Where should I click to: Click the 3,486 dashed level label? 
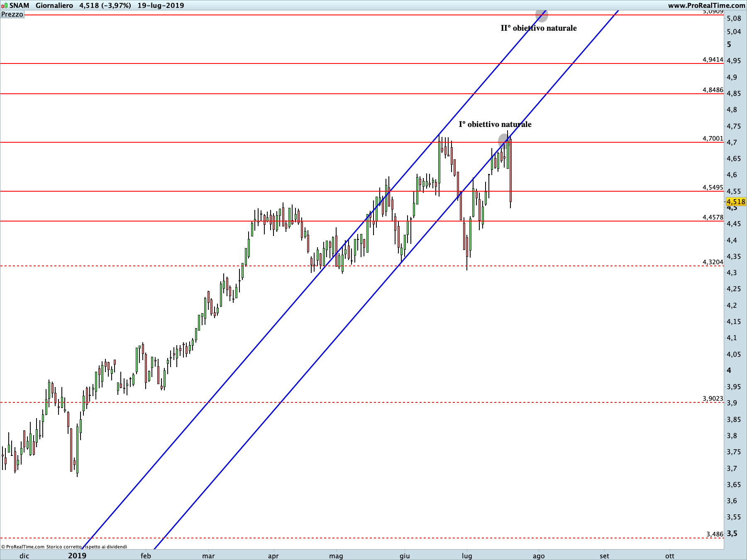point(715,534)
